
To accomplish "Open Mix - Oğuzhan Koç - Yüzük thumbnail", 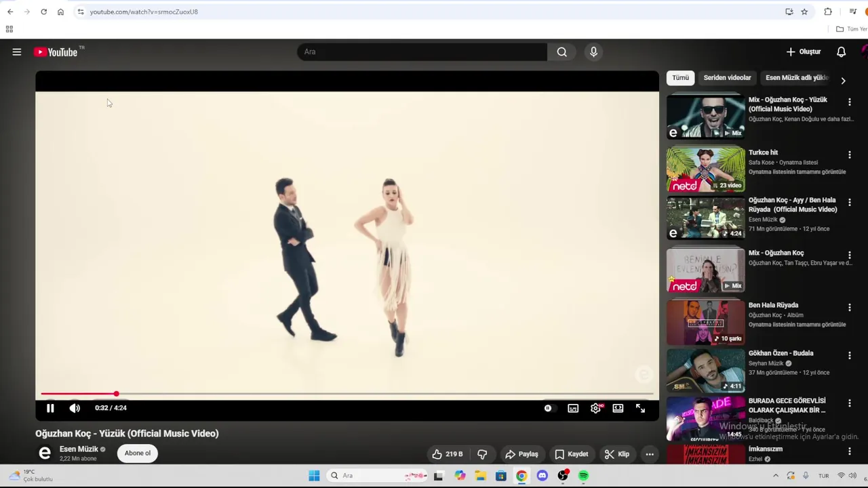I will (x=705, y=117).
